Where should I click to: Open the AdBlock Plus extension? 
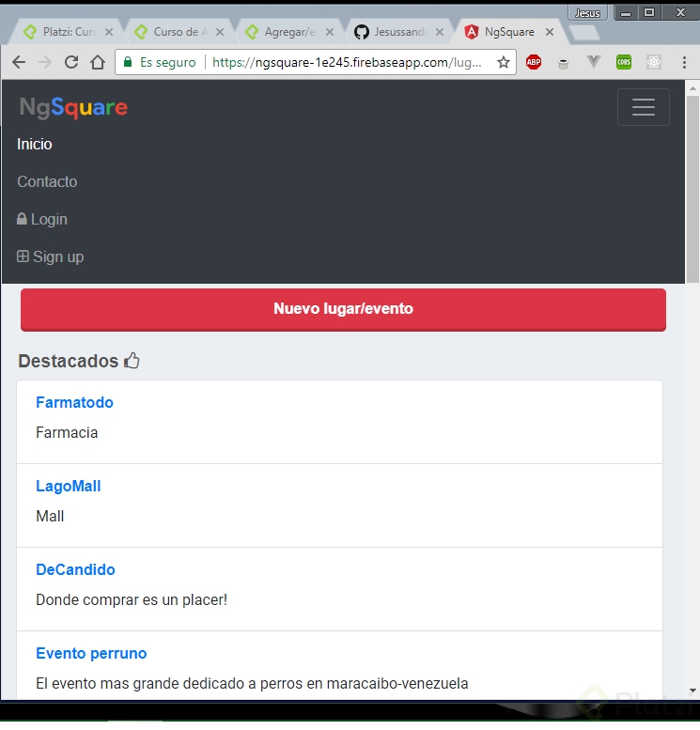534,62
